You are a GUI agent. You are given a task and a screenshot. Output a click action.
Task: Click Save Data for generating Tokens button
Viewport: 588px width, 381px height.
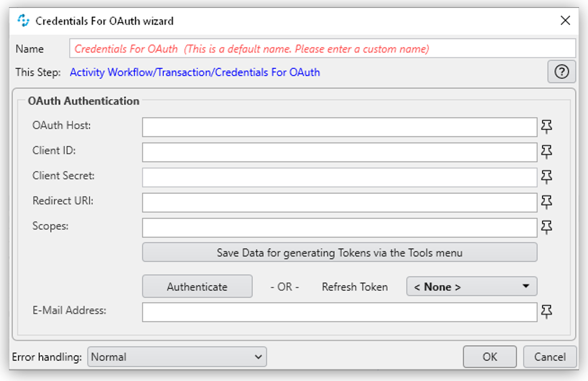coord(339,252)
